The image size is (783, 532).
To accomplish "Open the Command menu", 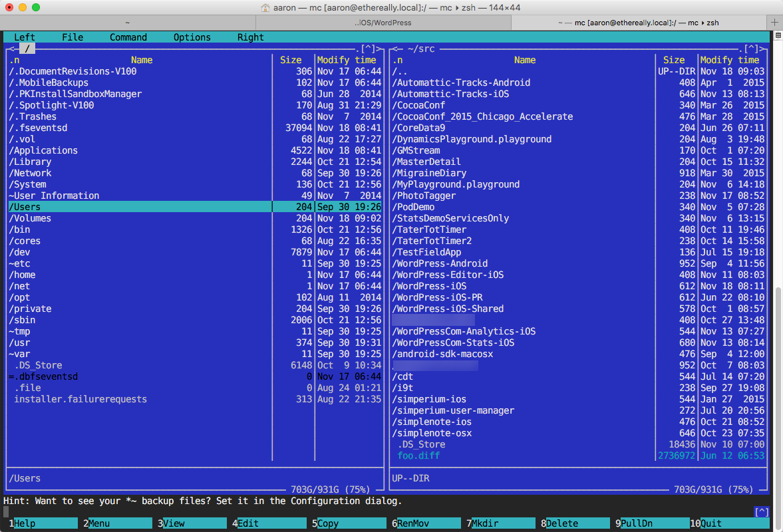I will pos(128,37).
